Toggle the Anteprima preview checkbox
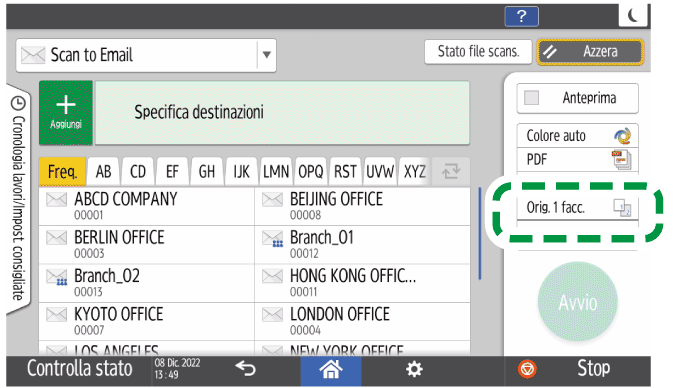The image size is (675, 388). (531, 98)
